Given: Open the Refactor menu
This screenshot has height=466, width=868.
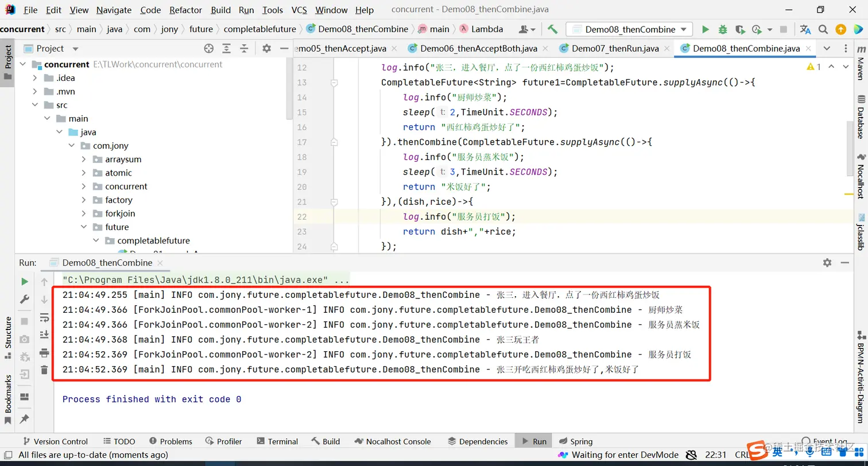Looking at the screenshot, I should point(186,10).
